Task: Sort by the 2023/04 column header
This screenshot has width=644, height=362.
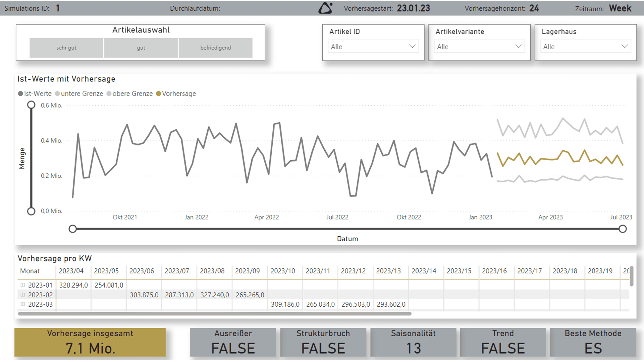Action: [x=71, y=271]
